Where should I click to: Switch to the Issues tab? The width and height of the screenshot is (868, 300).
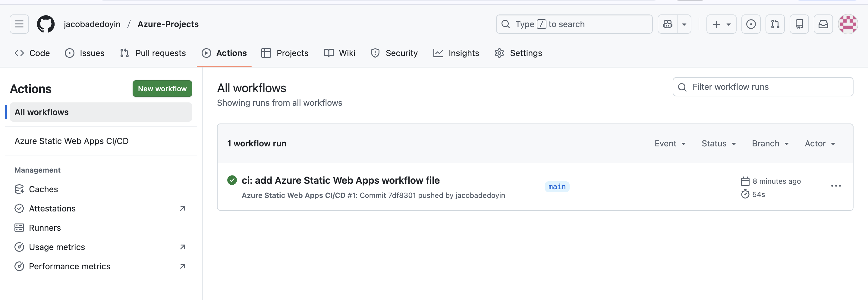click(85, 53)
